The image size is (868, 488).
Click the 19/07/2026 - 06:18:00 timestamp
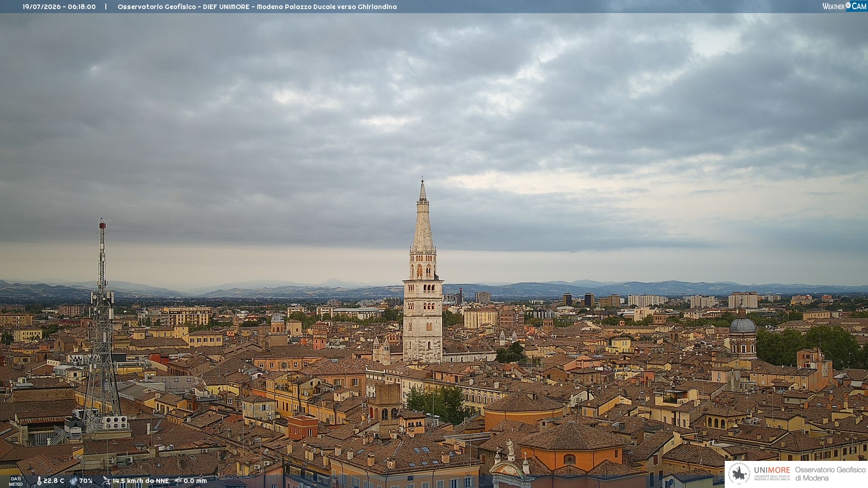pos(59,7)
